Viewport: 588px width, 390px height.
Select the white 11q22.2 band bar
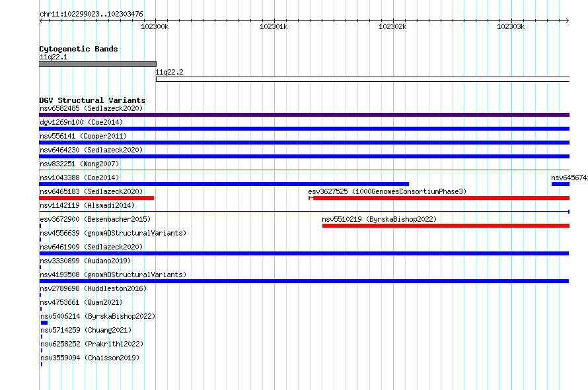363,79
